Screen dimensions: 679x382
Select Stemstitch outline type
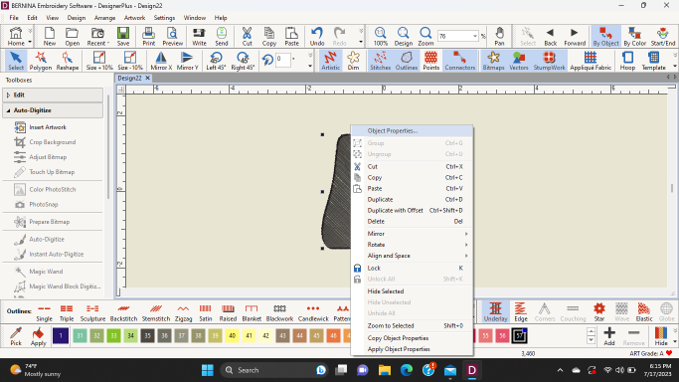coord(156,313)
